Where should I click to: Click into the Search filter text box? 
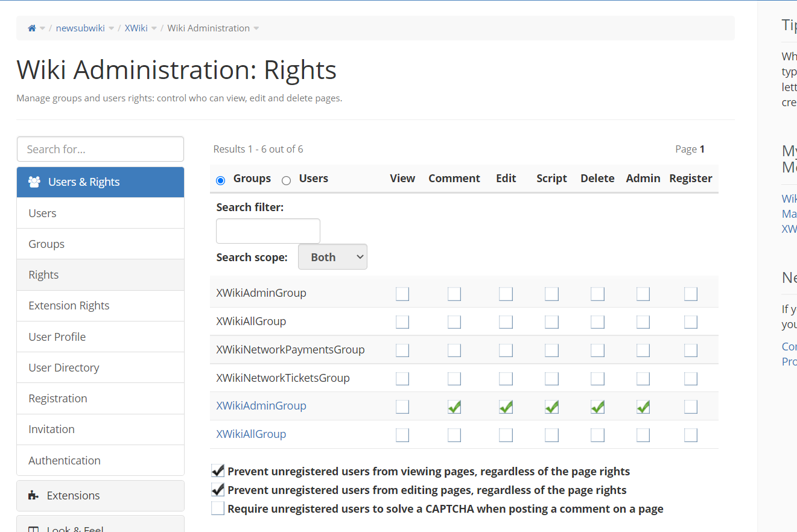(268, 231)
